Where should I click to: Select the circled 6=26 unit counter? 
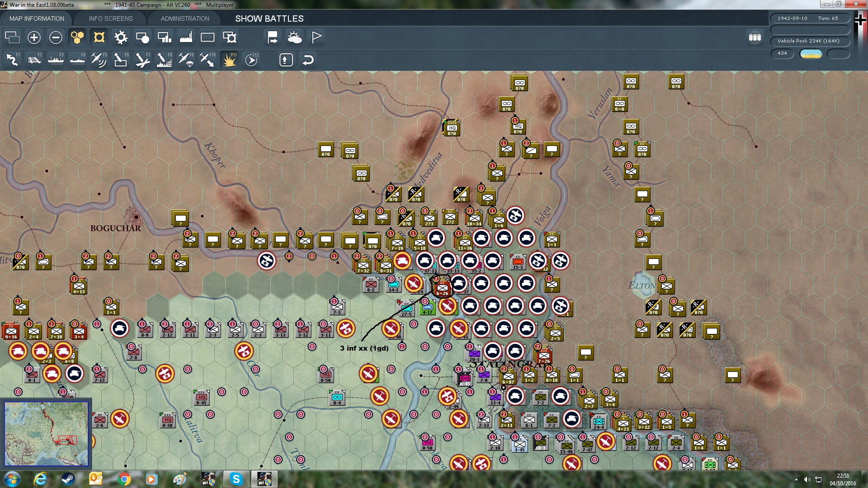tap(442, 287)
